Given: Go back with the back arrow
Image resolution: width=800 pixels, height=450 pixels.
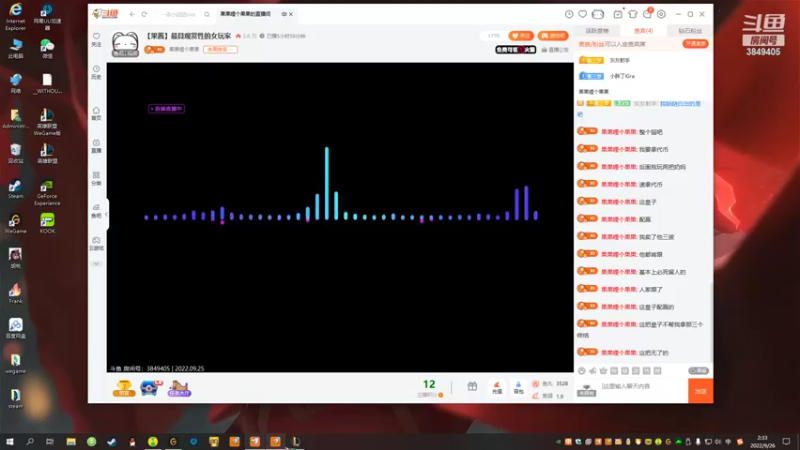Looking at the screenshot, I should [132, 14].
